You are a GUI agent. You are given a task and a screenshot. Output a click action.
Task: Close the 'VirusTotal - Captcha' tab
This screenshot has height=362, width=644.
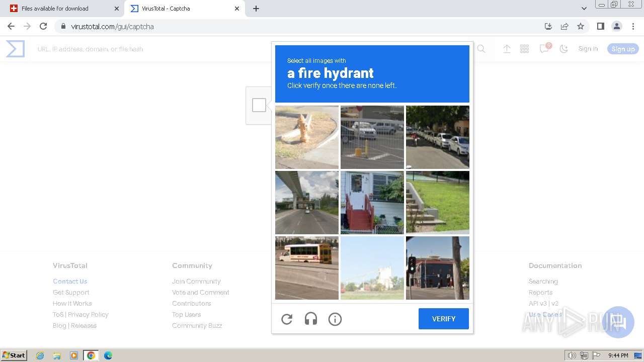[236, 9]
